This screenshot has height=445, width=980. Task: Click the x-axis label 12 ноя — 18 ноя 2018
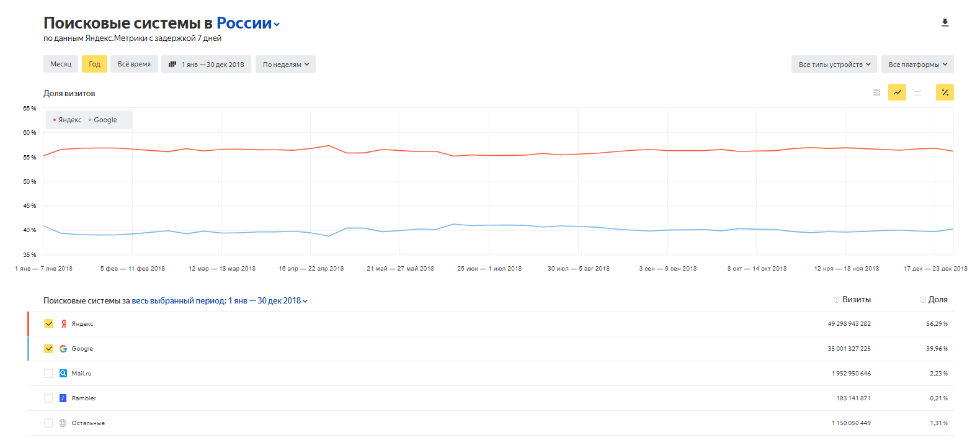(x=847, y=269)
